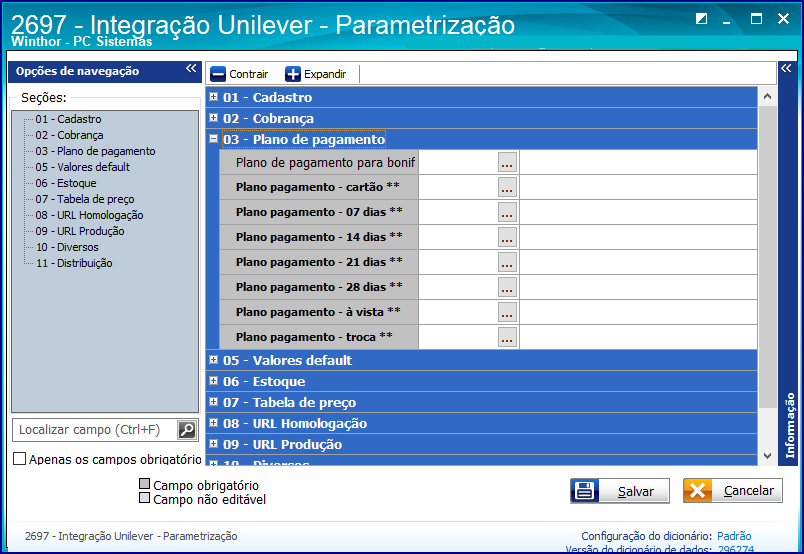The image size is (804, 554).
Task: Open the Padrão dictionary configuration link
Action: 734,536
